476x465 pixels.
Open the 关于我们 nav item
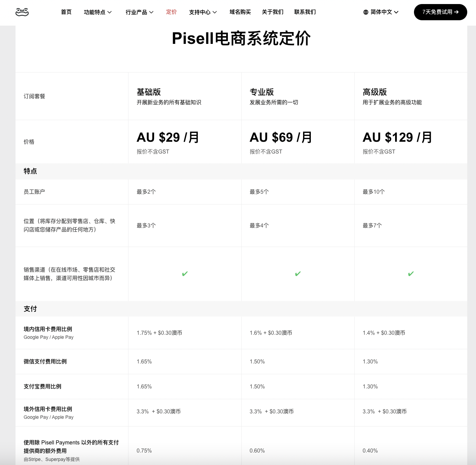tap(273, 12)
